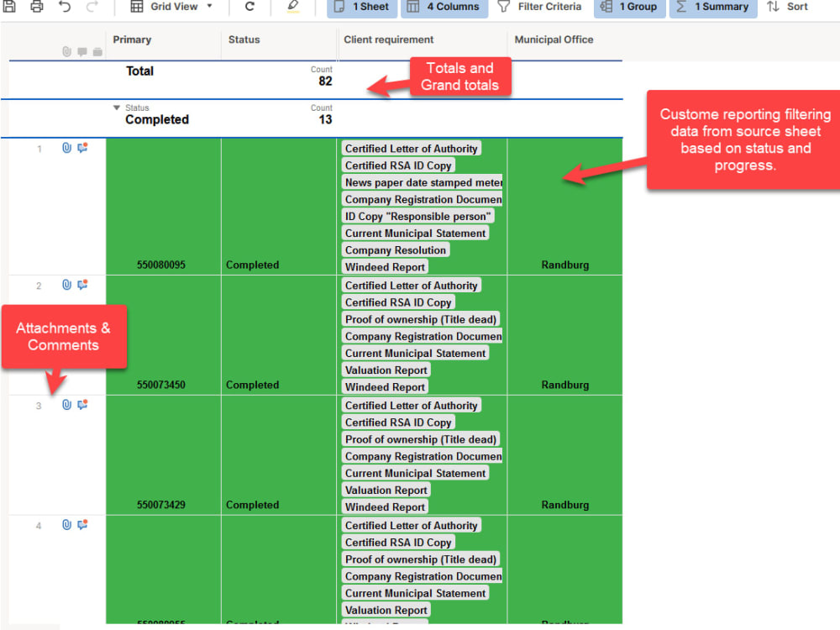Image resolution: width=840 pixels, height=630 pixels.
Task: Open the Sort options
Action: (x=787, y=7)
